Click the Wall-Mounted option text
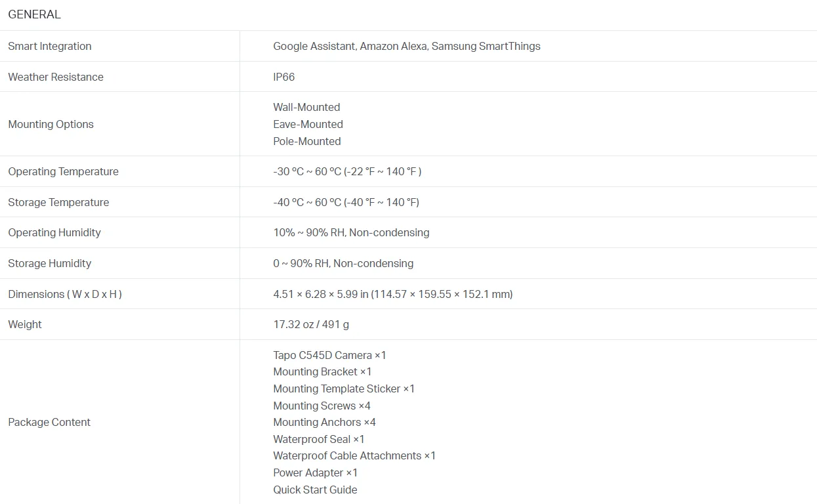Viewport: 817px width, 504px height. coord(306,107)
